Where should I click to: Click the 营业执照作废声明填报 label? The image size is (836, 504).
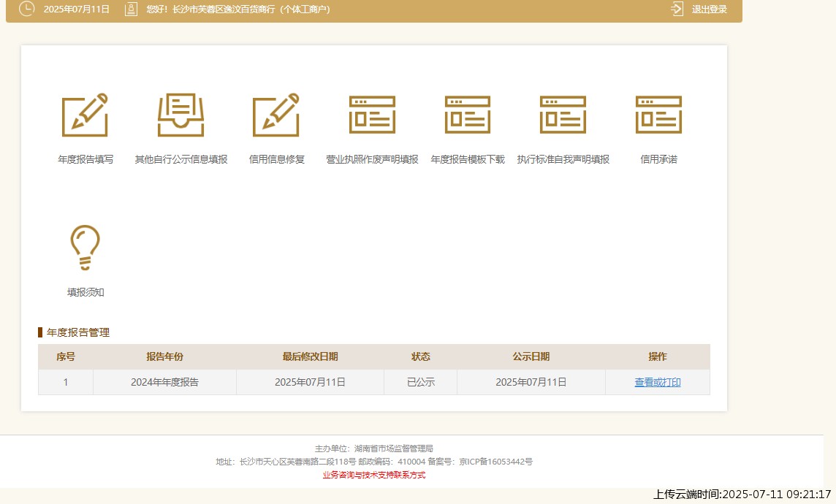(x=372, y=159)
